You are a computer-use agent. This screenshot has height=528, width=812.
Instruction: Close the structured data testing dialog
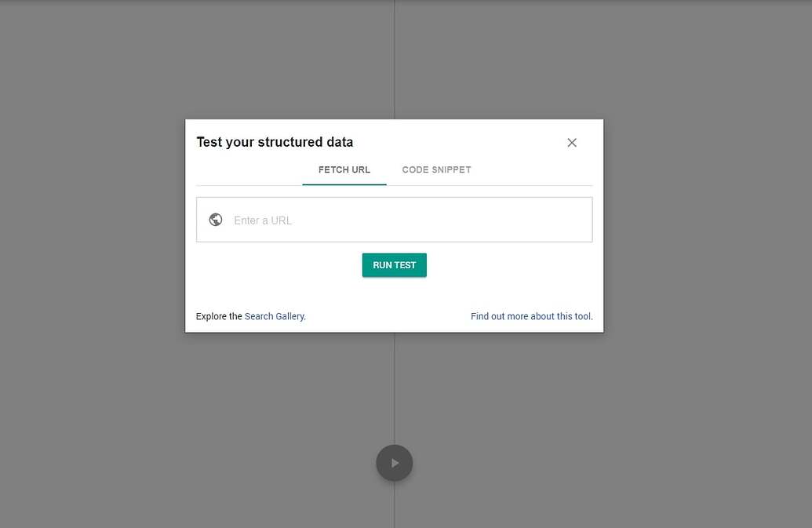pyautogui.click(x=572, y=142)
